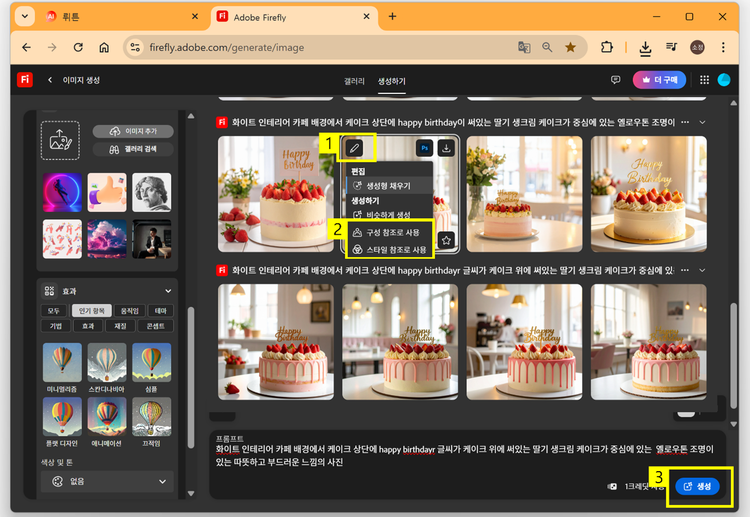Click the translate page icon
The image size is (750, 517).
click(x=524, y=47)
